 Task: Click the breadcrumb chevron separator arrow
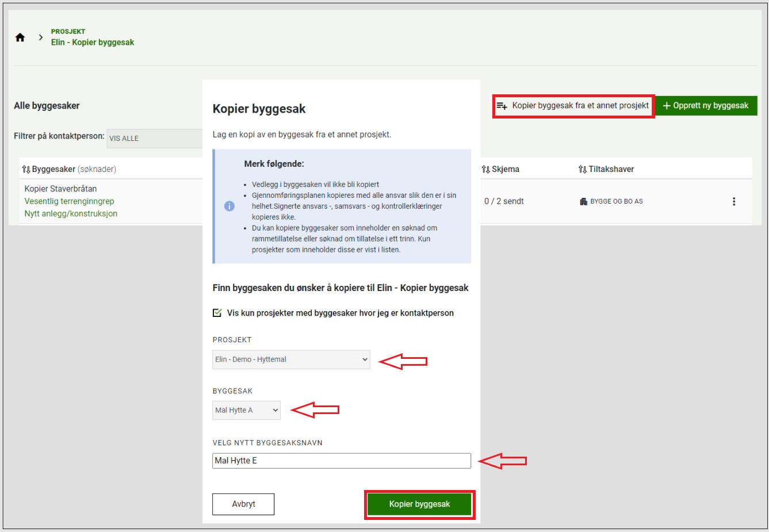40,37
